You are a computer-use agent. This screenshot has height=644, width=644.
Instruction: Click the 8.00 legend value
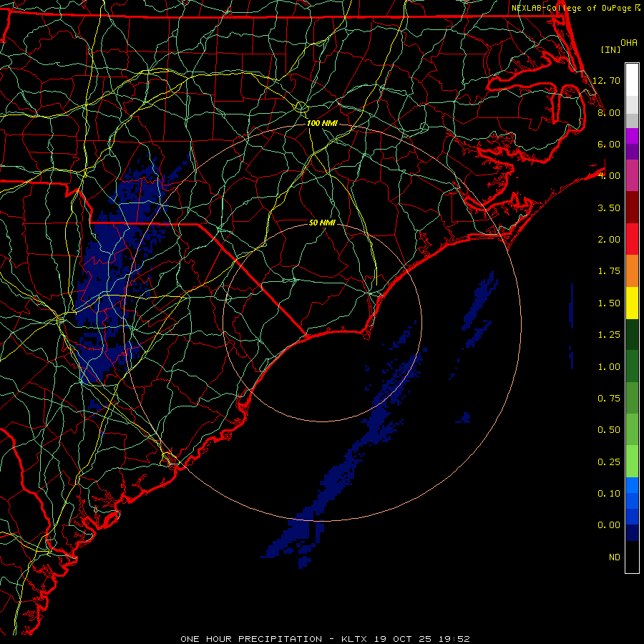(609, 112)
